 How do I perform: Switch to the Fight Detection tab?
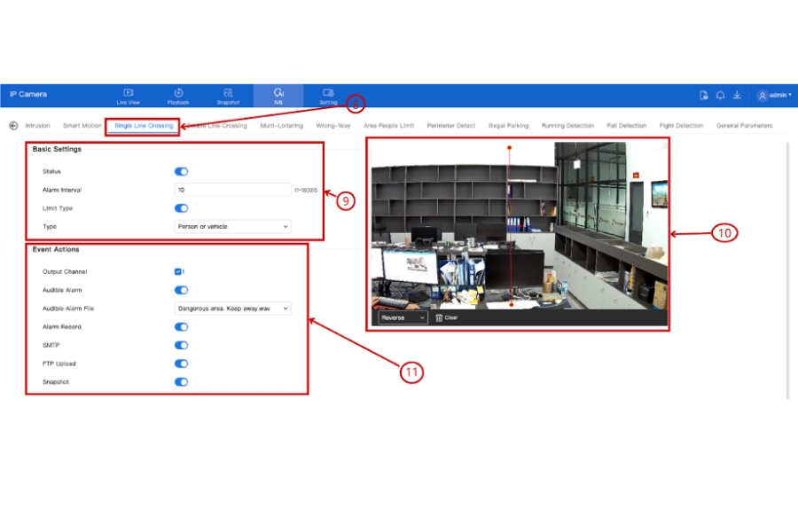pos(681,126)
